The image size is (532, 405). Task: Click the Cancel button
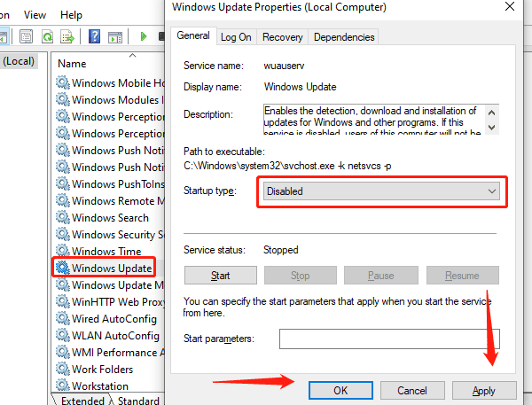click(412, 391)
